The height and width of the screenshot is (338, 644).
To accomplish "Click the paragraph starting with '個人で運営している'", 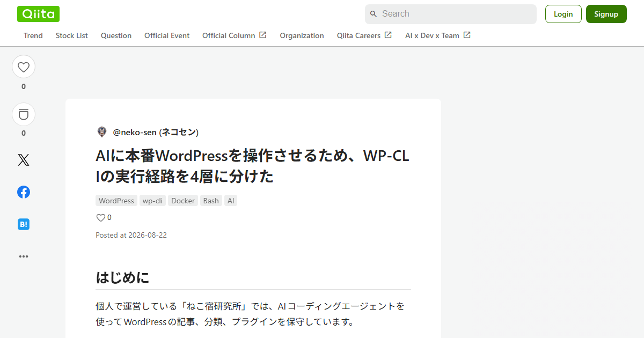I will click(x=250, y=314).
